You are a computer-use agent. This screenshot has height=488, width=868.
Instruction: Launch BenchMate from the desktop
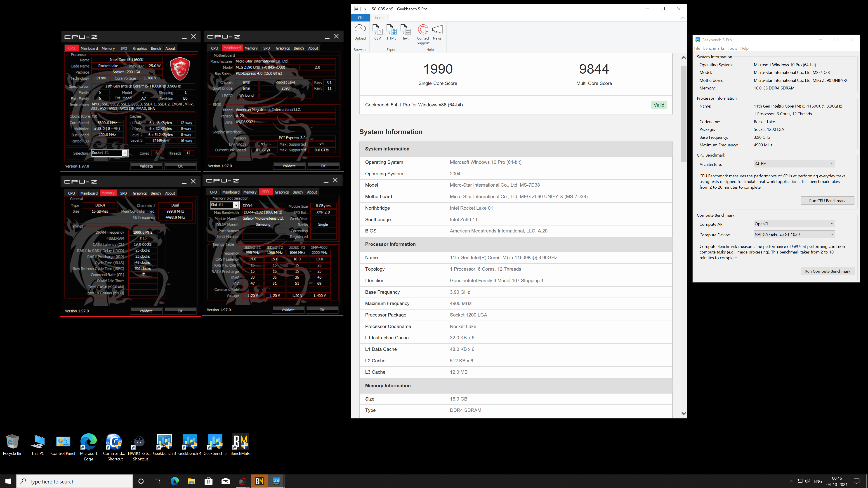(240, 445)
